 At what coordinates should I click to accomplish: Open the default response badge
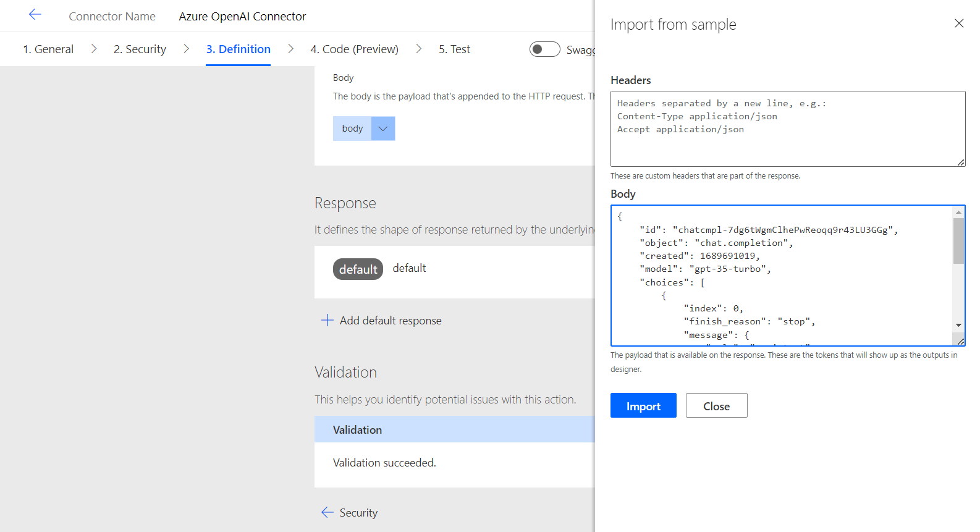coord(358,269)
